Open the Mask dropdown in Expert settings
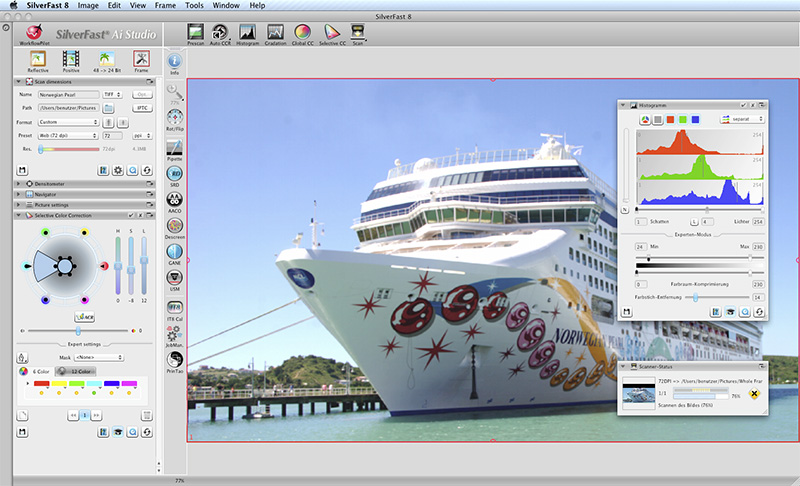This screenshot has width=800, height=486. tap(101, 356)
